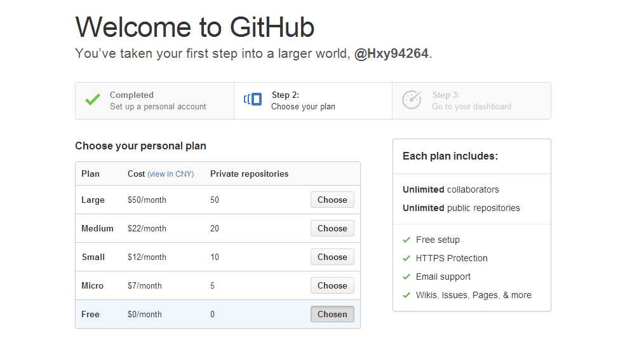Select the Free plan row

coord(218,314)
